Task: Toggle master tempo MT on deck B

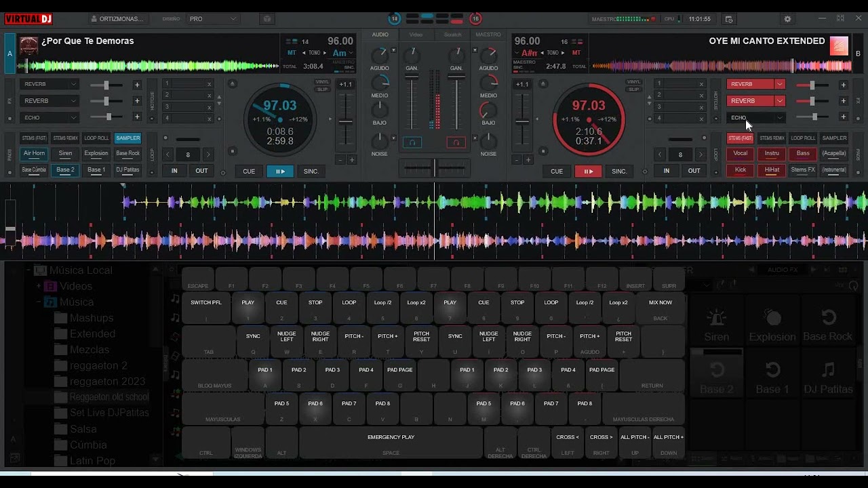Action: [x=576, y=53]
